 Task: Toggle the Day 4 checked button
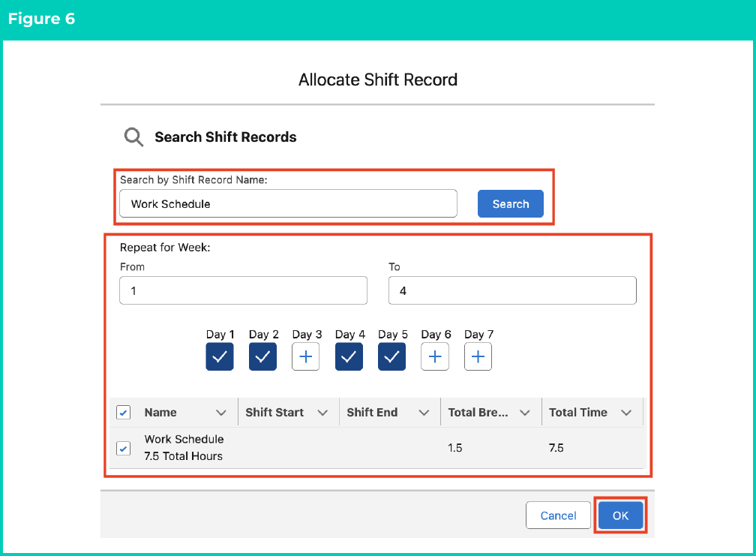point(349,357)
